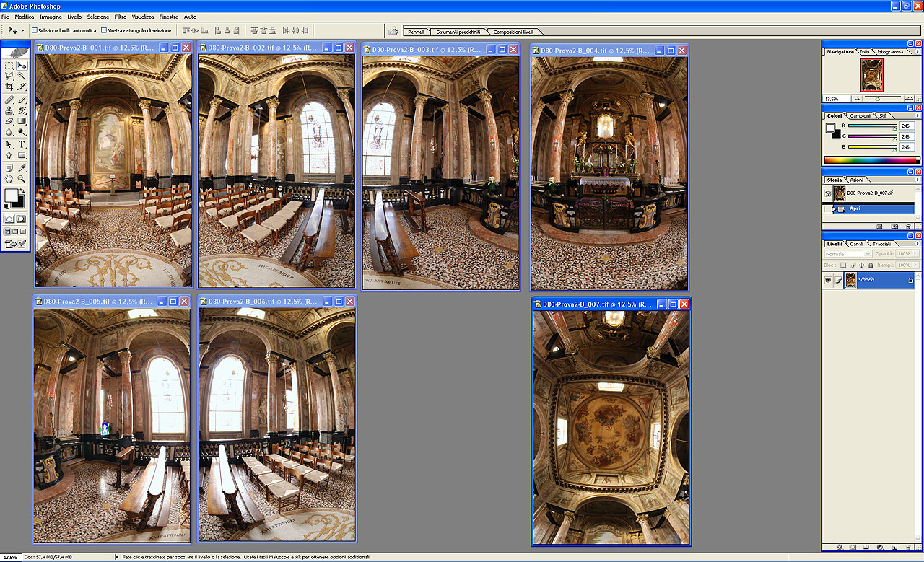Select the Eraser tool
The width and height of the screenshot is (924, 562).
tap(9, 120)
